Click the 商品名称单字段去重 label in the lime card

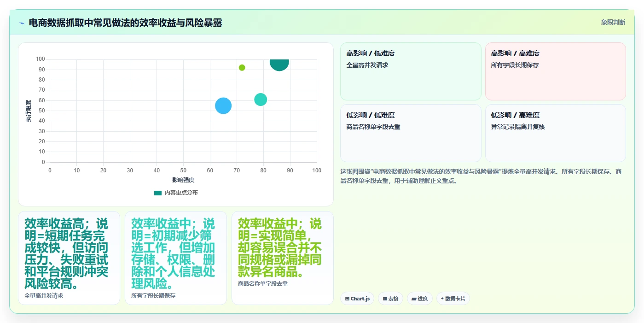(263, 284)
